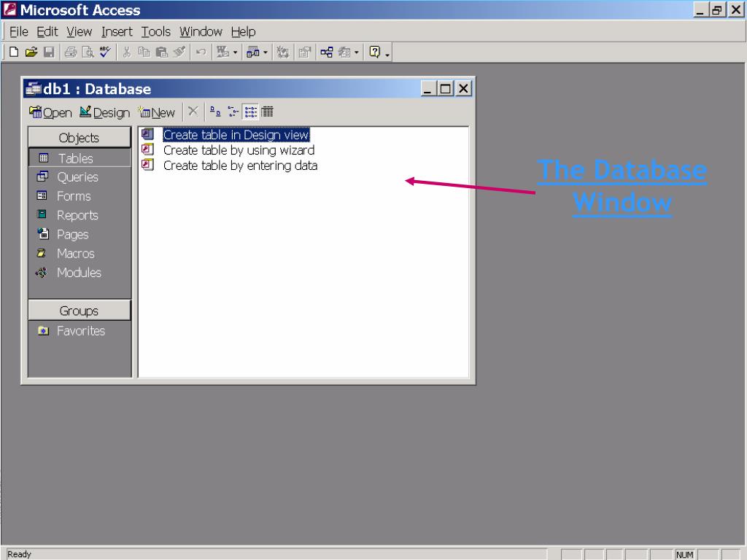Click the NUM status bar indicator

pos(684,554)
